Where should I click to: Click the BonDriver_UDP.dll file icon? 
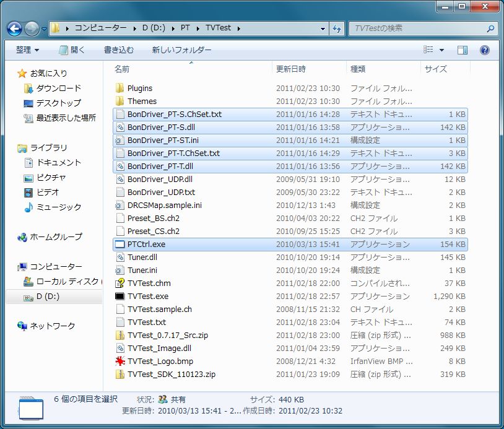120,180
